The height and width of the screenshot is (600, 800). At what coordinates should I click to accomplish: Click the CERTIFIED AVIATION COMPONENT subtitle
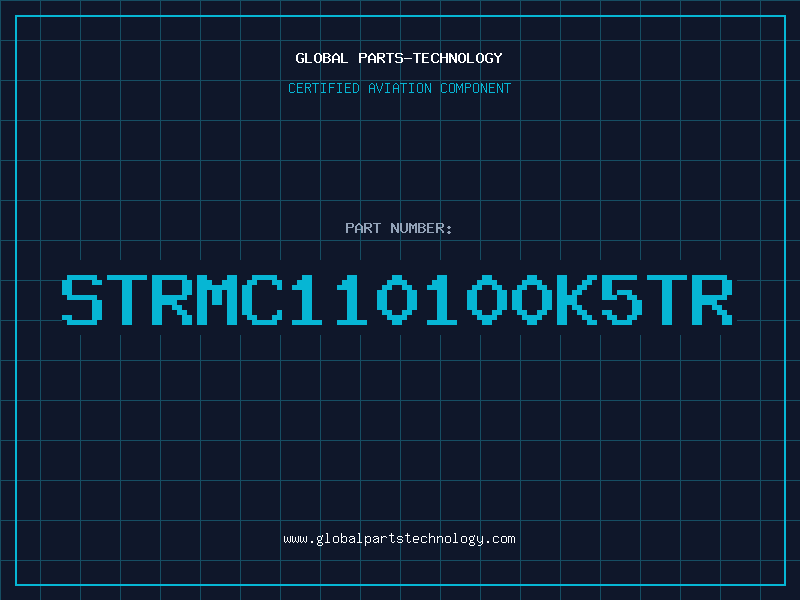point(399,88)
